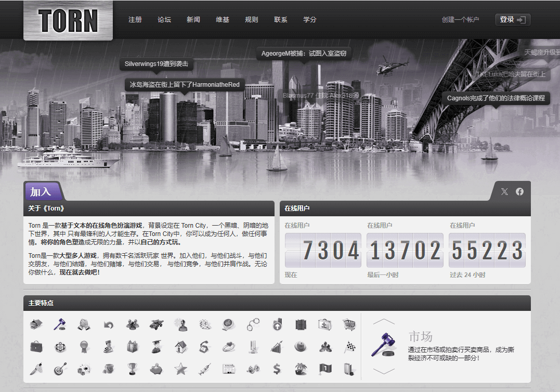Show the next feature with the down chevron

384,371
